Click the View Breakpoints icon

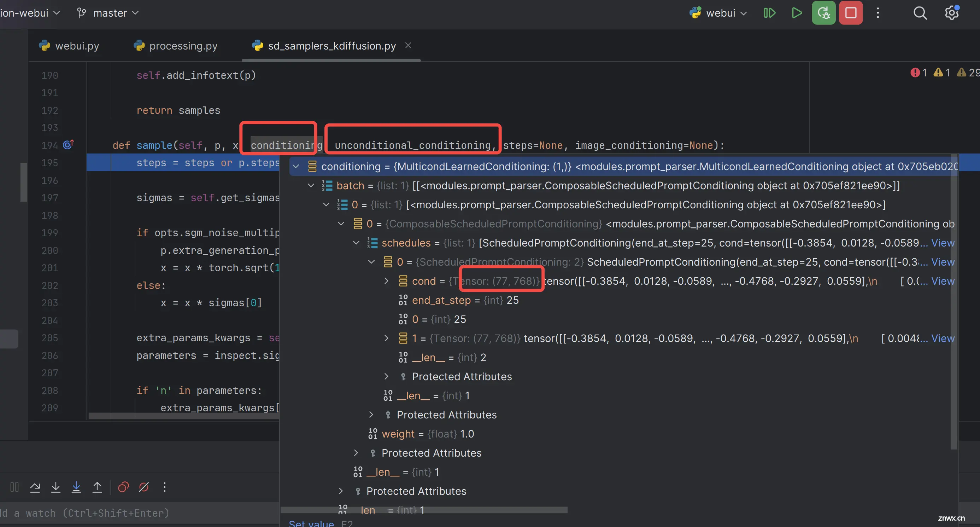pyautogui.click(x=123, y=487)
